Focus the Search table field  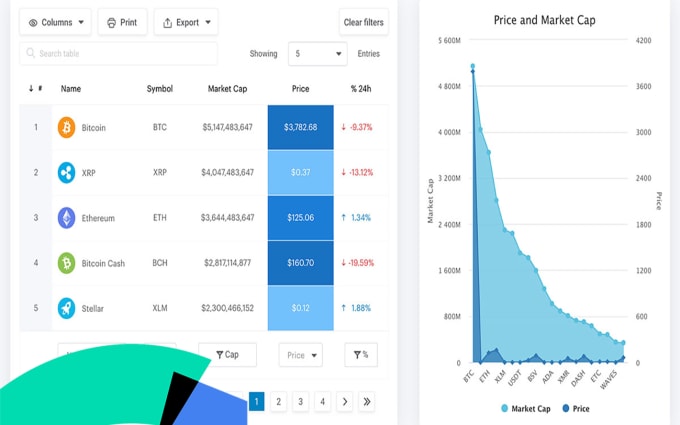tap(118, 53)
